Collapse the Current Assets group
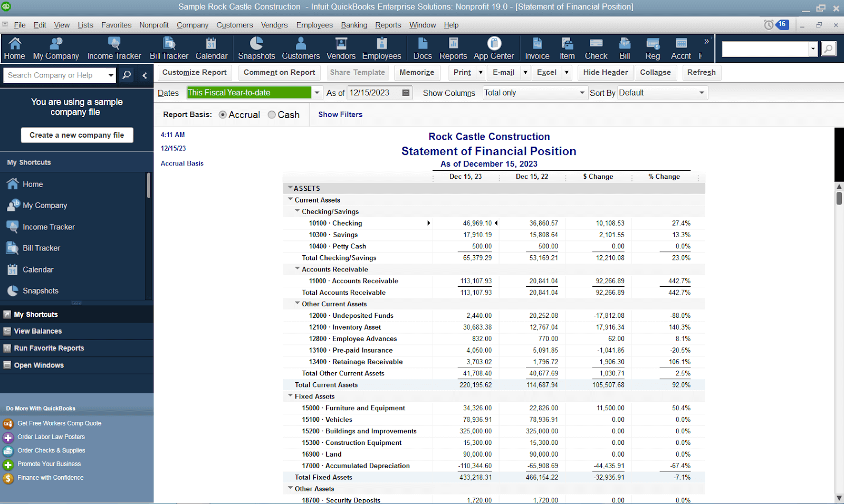This screenshot has height=504, width=844. [x=290, y=199]
